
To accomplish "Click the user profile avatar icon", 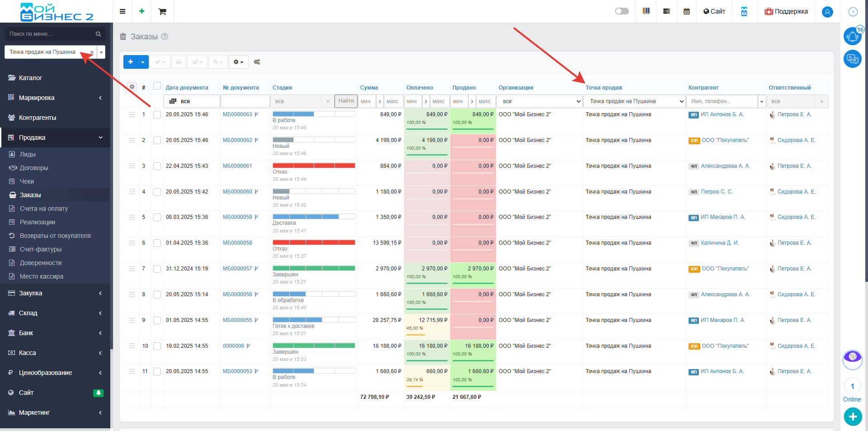I will (x=827, y=12).
